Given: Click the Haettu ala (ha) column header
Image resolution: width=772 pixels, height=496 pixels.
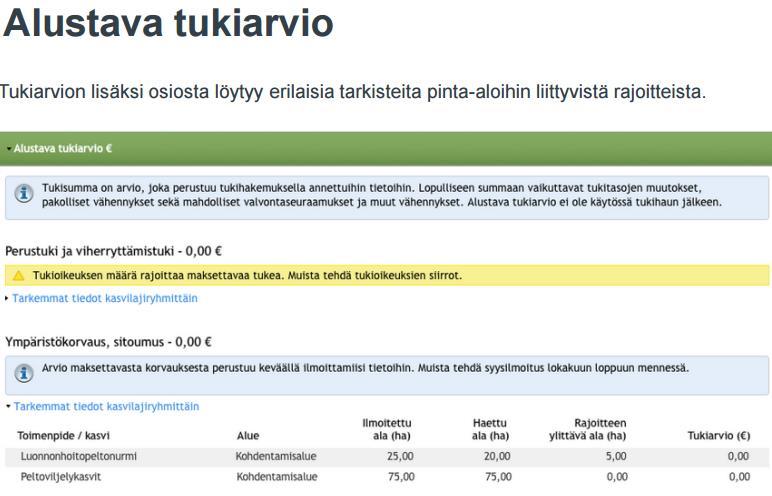Looking at the screenshot, I should 490,430.
